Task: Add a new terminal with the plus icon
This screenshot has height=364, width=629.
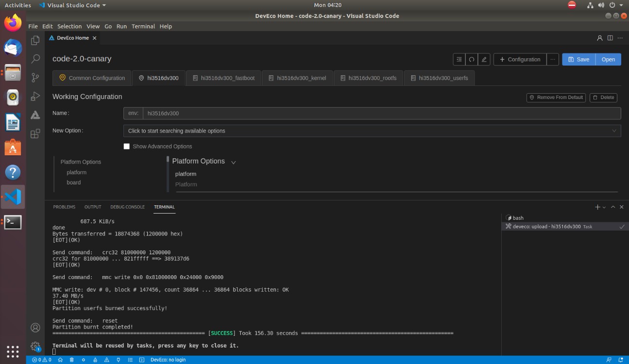Action: pos(597,207)
